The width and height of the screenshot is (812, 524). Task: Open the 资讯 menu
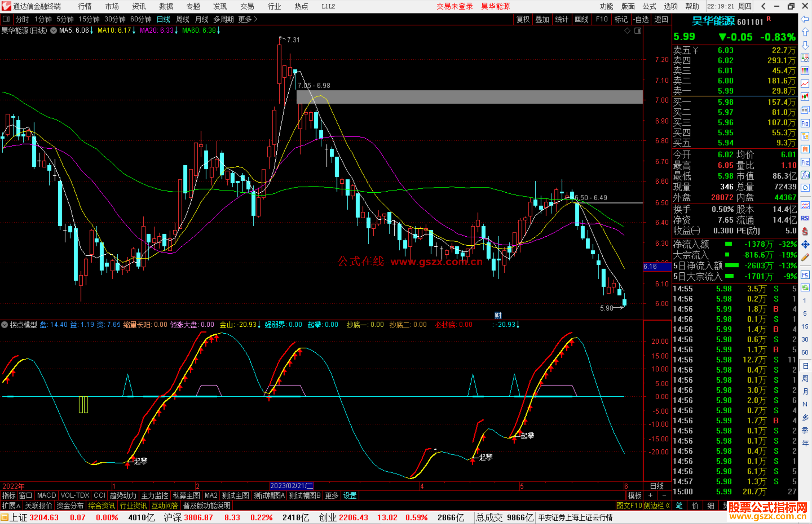pyautogui.click(x=139, y=6)
